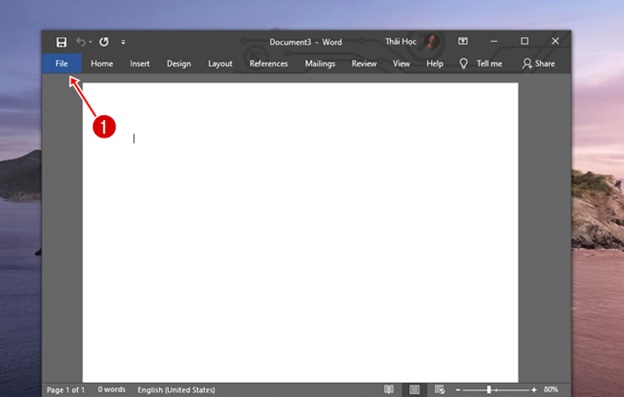Click inside the blank document page
624x397 pixels.
point(300,233)
